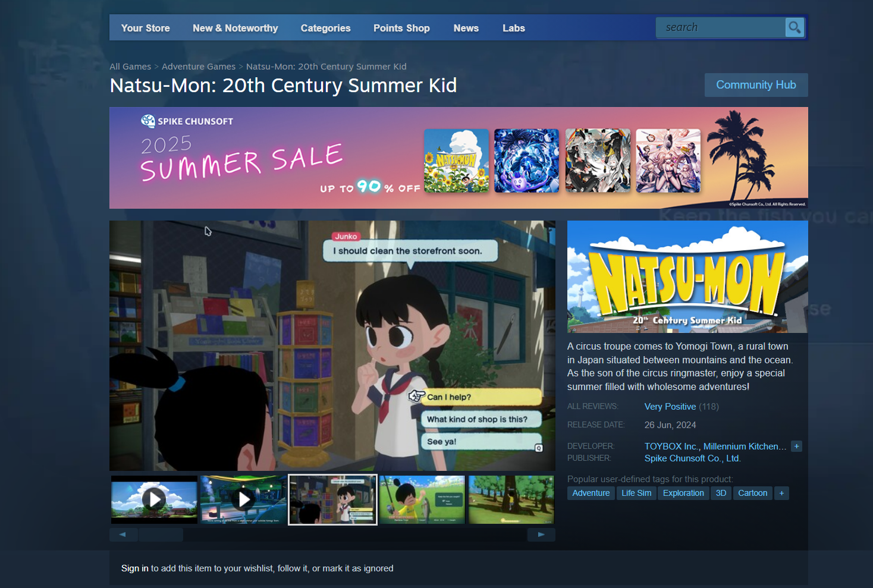
Task: Play the first trailer video thumbnail
Action: (x=155, y=499)
